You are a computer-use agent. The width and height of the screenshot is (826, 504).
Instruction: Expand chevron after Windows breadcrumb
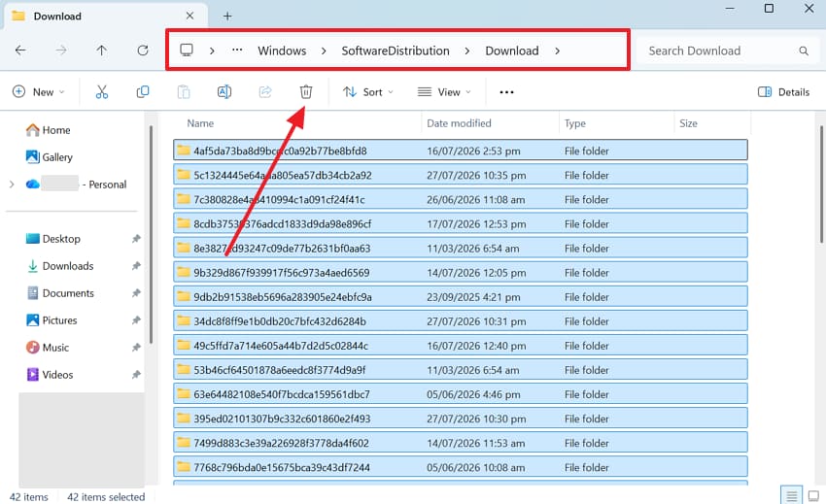324,50
